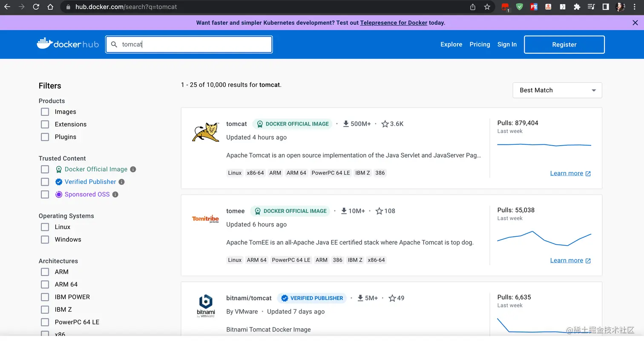Screen dimensions: 644x344
Task: Click Sign In in the header
Action: (507, 44)
